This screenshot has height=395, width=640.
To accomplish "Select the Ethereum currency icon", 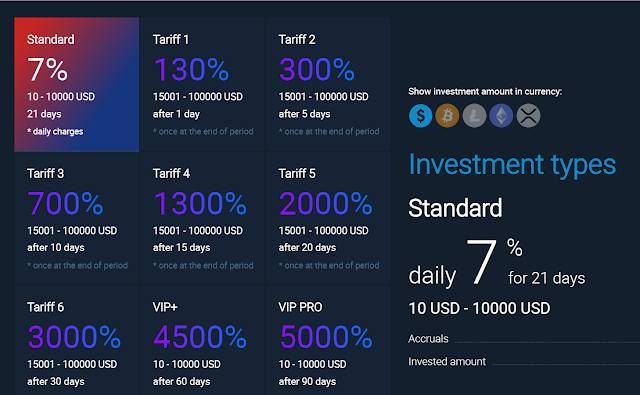I will click(x=501, y=115).
